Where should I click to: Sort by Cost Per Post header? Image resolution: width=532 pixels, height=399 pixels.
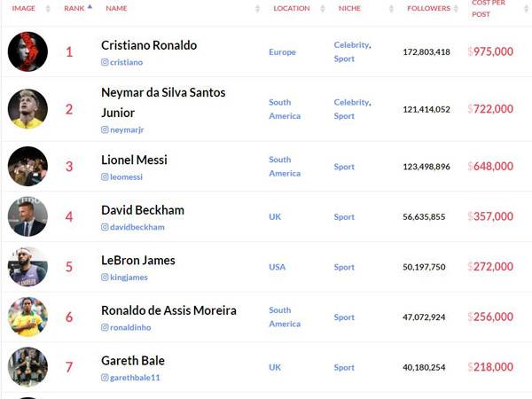pyautogui.click(x=488, y=8)
